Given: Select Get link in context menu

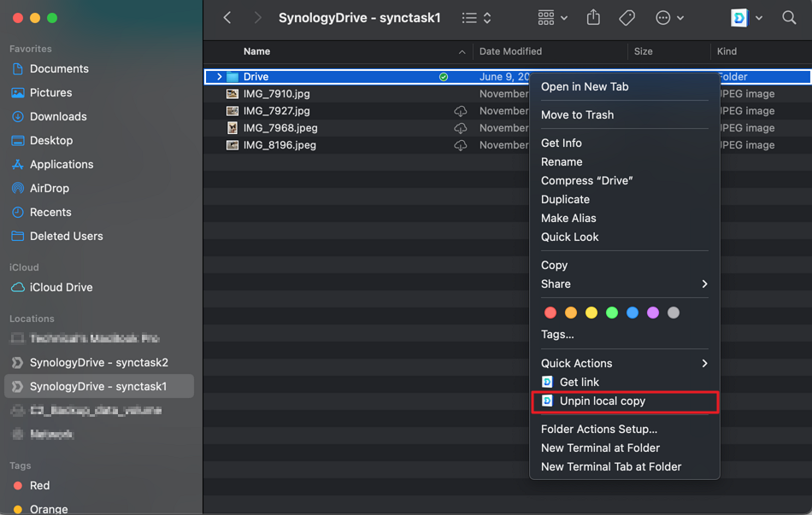Looking at the screenshot, I should [x=579, y=382].
